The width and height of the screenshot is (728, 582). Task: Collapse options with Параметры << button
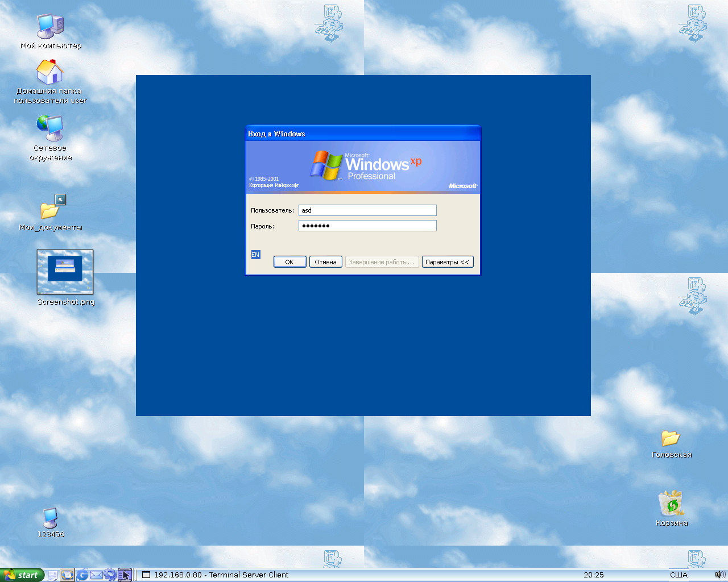[448, 262]
